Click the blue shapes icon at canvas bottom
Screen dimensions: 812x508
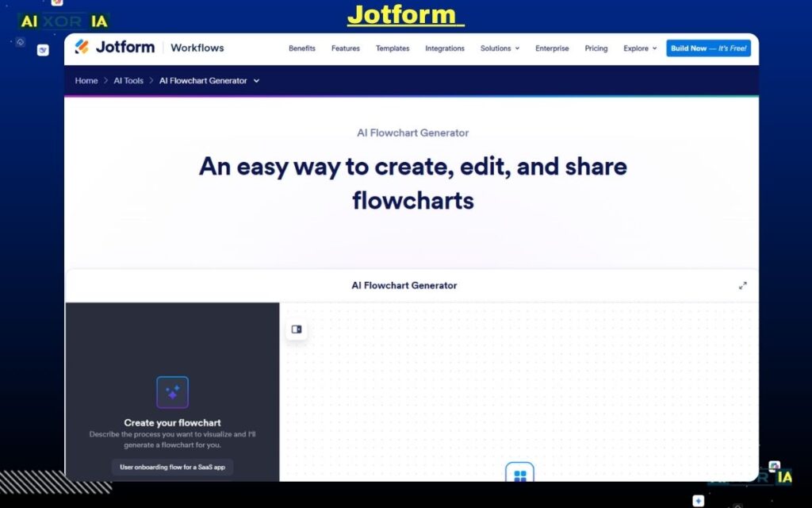(519, 474)
